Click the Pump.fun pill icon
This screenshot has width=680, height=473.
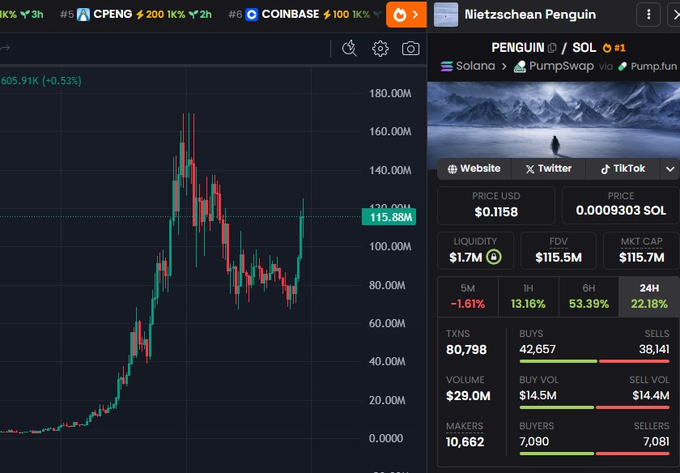623,67
